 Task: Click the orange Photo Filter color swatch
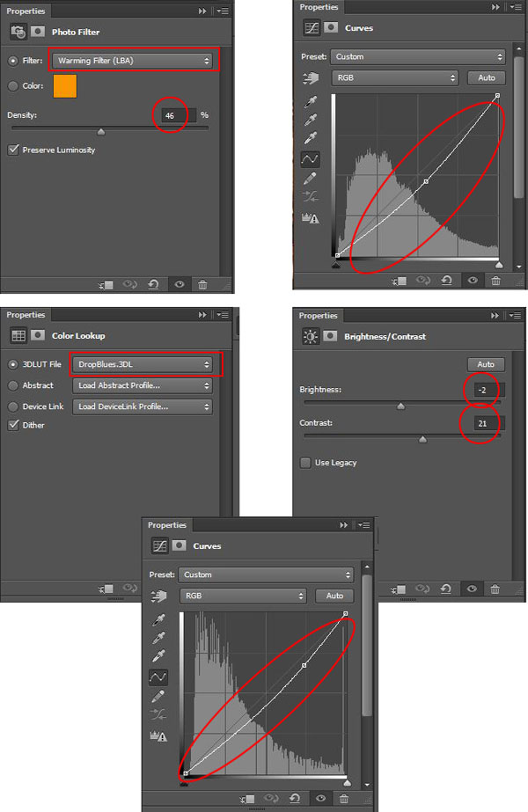[x=65, y=86]
